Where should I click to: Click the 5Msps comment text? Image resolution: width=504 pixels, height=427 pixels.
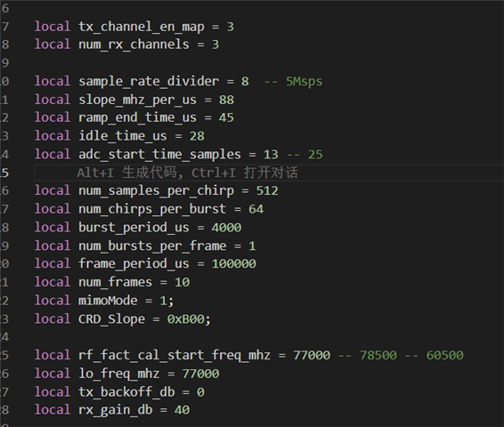tap(304, 82)
